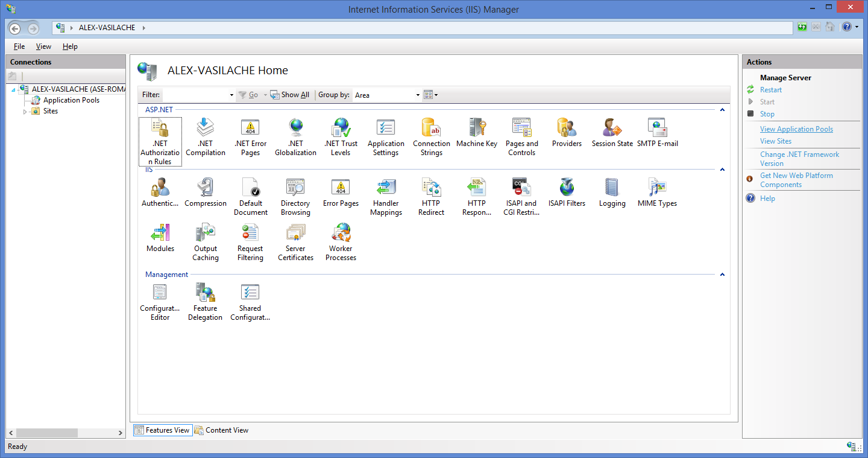The height and width of the screenshot is (458, 868).
Task: Collapse the Management group section
Action: pos(722,275)
